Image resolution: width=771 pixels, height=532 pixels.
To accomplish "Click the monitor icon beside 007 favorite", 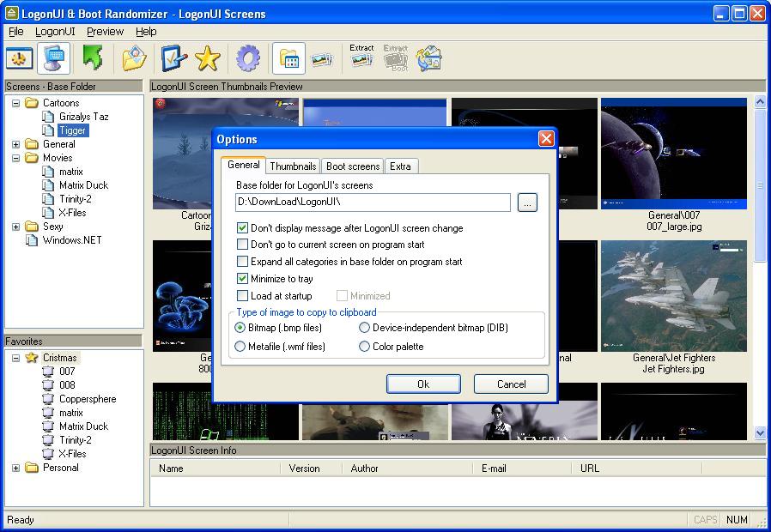I will (48, 372).
